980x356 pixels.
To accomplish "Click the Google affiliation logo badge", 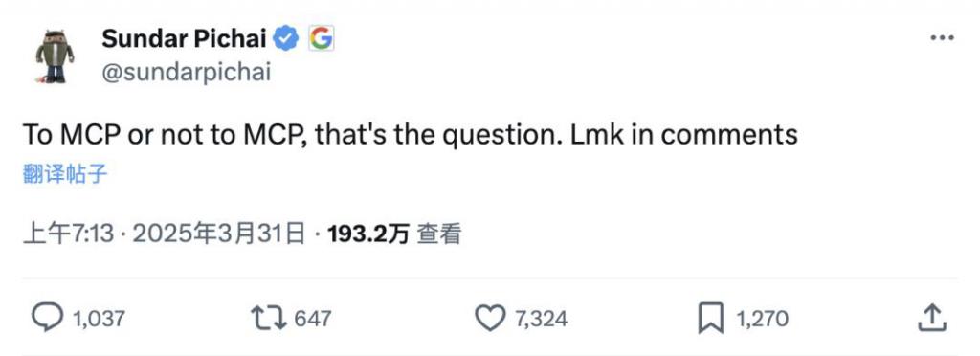I will [322, 38].
